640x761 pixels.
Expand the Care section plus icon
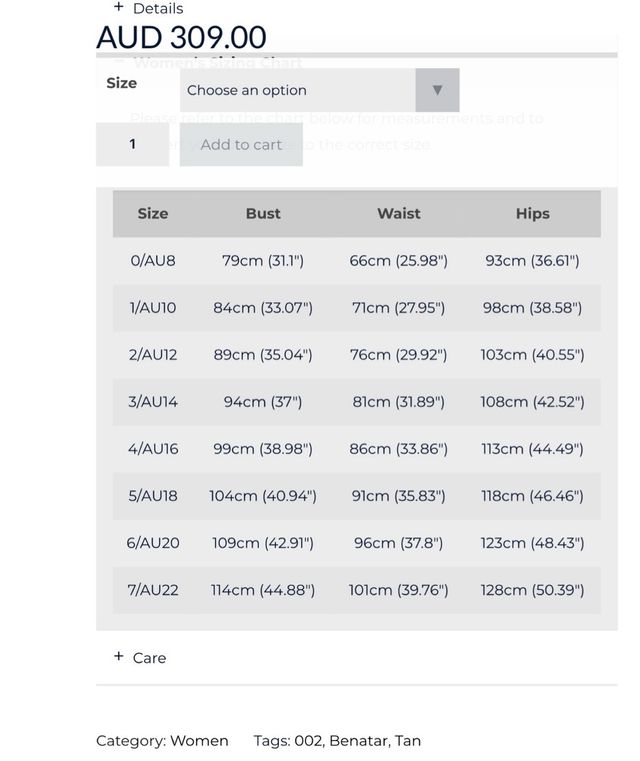tap(118, 657)
